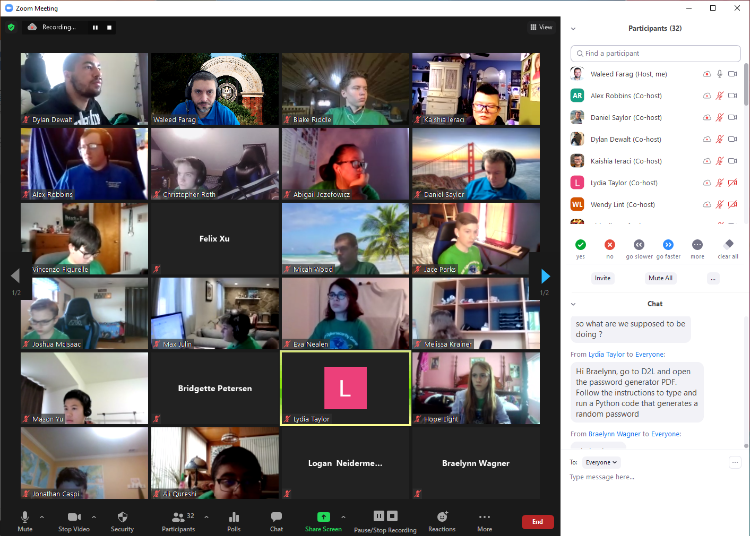Viewport: 750px width, 536px height.
Task: Toggle Waleed Farag microphone in participant list
Action: click(719, 74)
